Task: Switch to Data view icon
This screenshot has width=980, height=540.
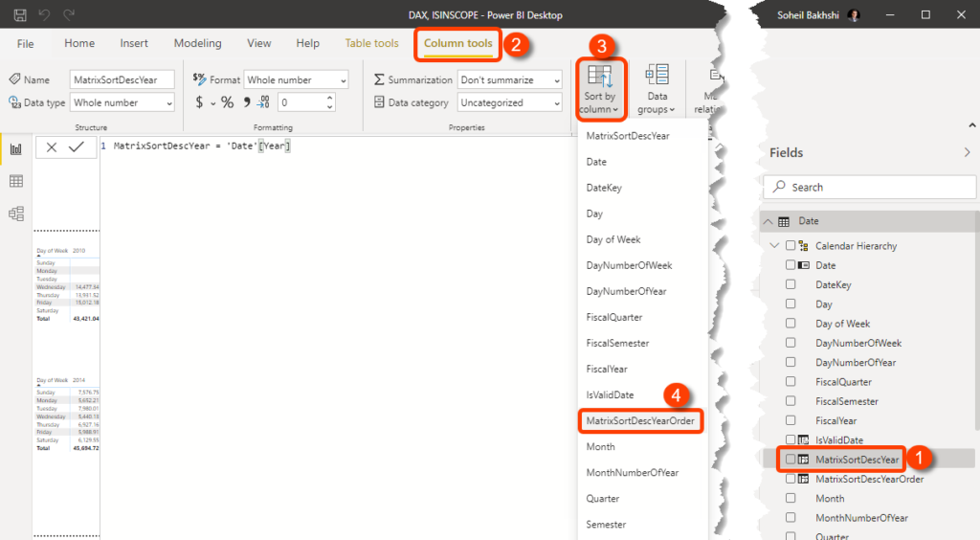Action: 16,181
